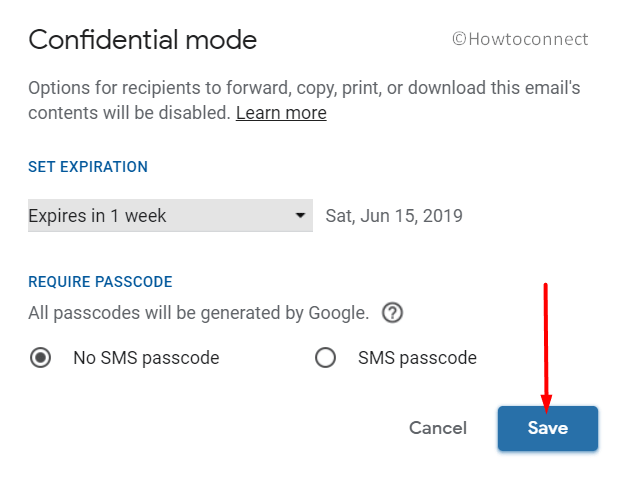Click the SET EXPIRATION section heading
The width and height of the screenshot is (624, 477).
(88, 167)
